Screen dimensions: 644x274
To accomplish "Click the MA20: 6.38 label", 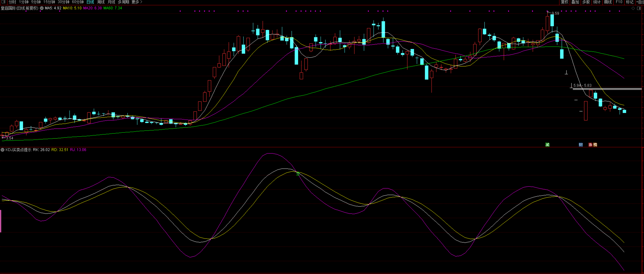I will [x=92, y=8].
